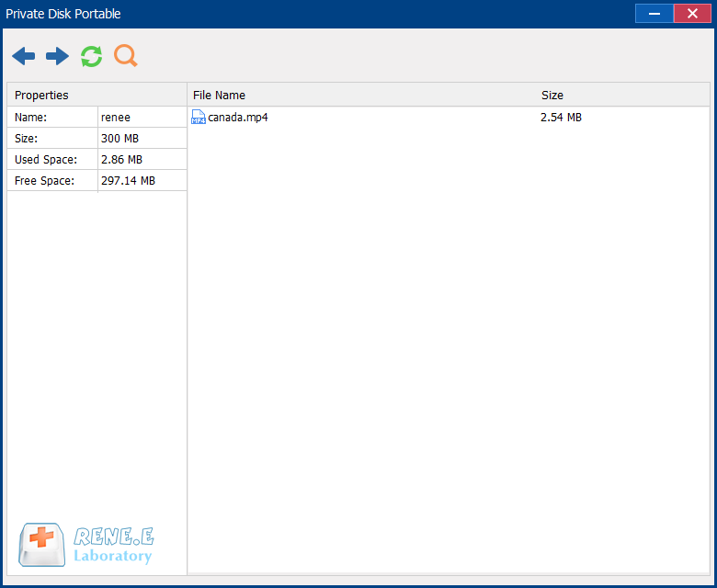
Task: Click the Free Space: label
Action: click(x=44, y=180)
